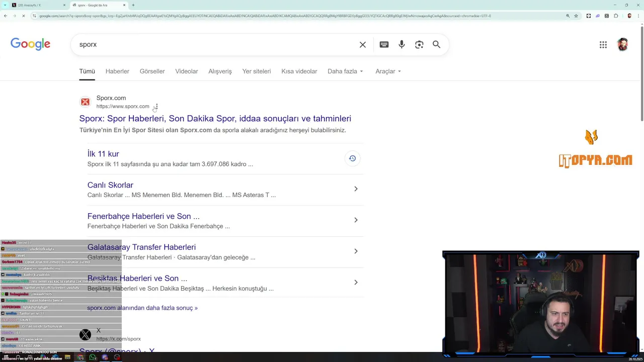Screen dimensions: 644x362
Task: Expand the Beşiktaş Haberleri chevron
Action: [356, 283]
